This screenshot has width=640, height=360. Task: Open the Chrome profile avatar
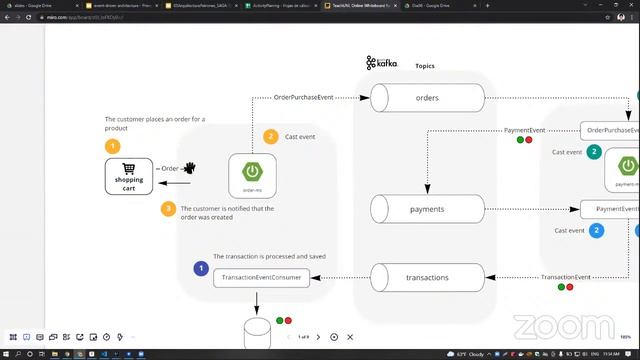tap(621, 17)
